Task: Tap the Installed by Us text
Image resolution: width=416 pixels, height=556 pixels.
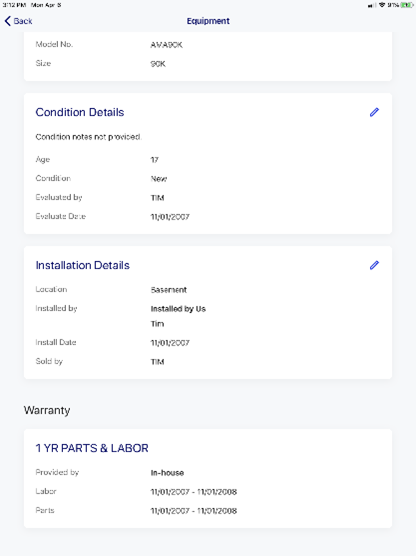Action: click(178, 309)
